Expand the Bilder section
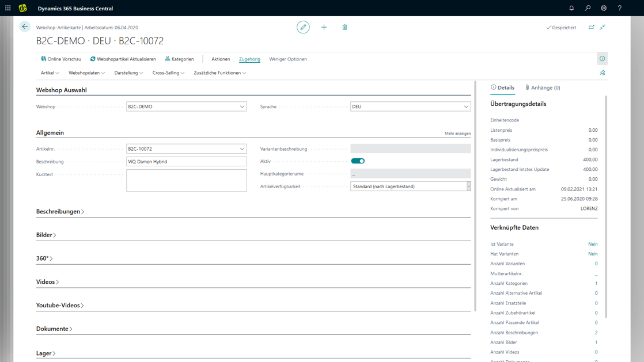Viewport: 644px width, 362px height. (46, 235)
